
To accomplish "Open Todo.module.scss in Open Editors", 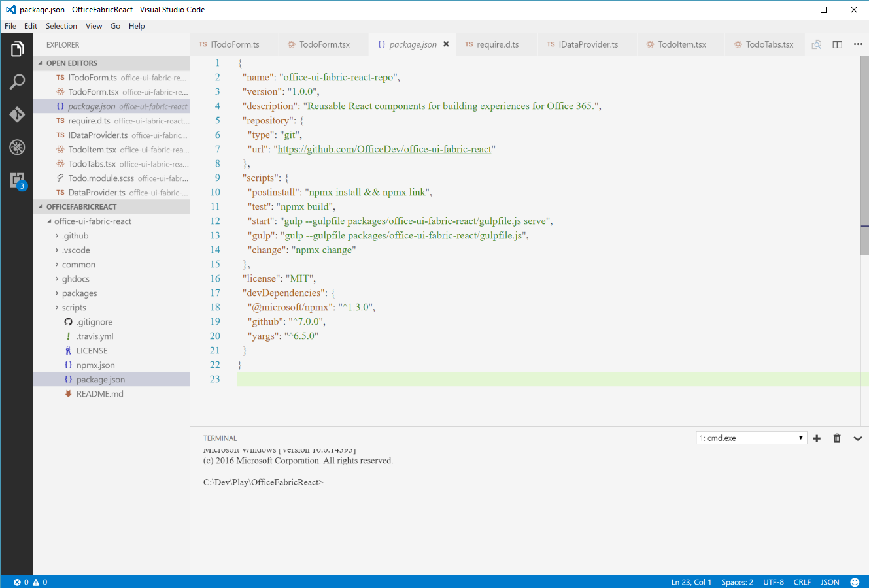I will tap(112, 178).
